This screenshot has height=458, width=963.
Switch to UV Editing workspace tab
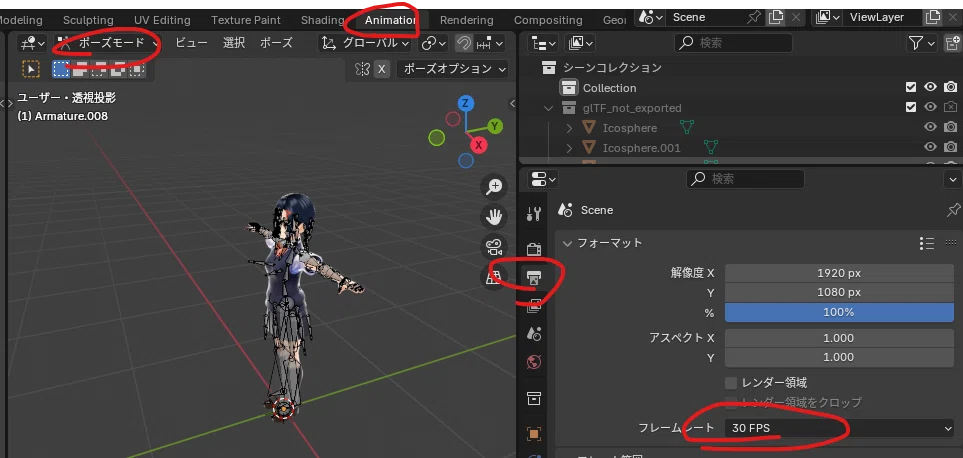click(162, 20)
